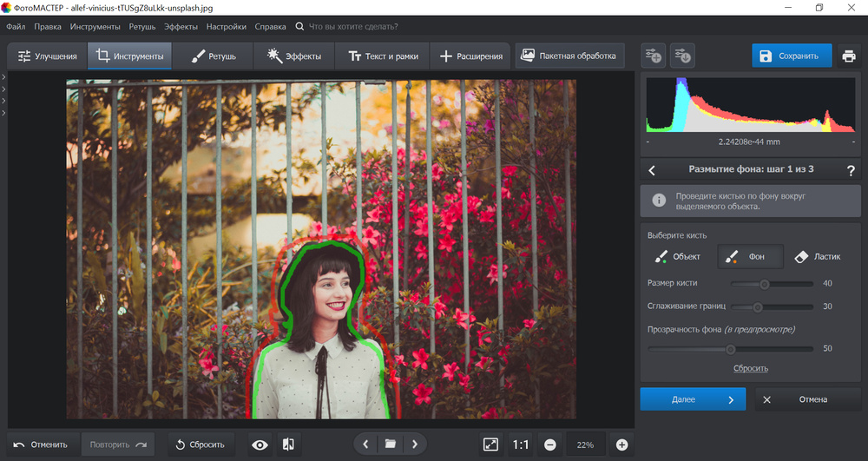Go back with the left chevron beside Размытие фона

653,171
